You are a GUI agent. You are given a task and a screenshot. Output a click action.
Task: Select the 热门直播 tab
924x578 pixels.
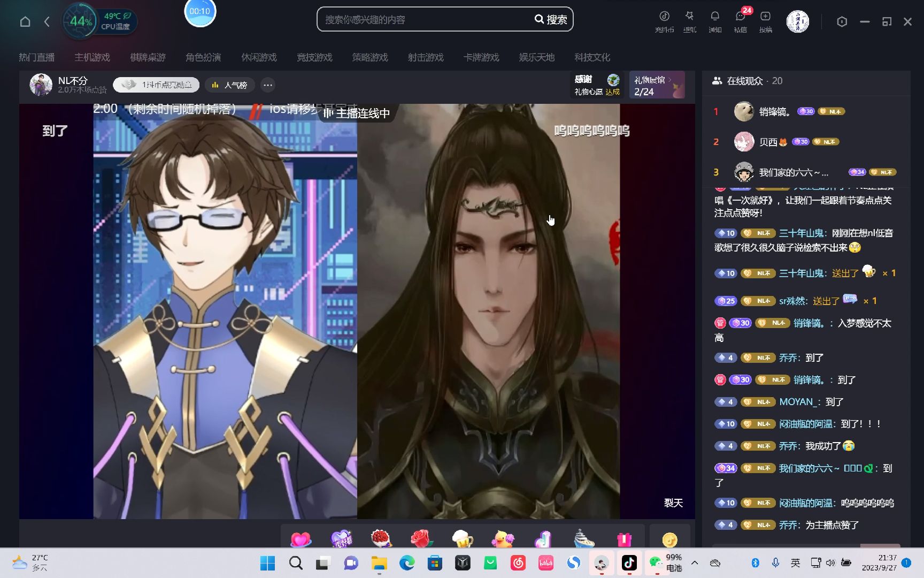[x=37, y=57]
